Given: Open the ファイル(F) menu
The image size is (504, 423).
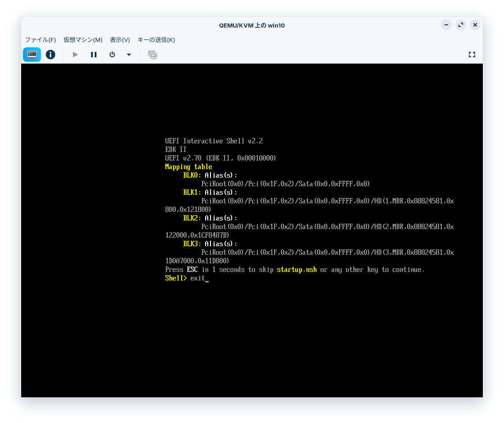Looking at the screenshot, I should click(41, 40).
